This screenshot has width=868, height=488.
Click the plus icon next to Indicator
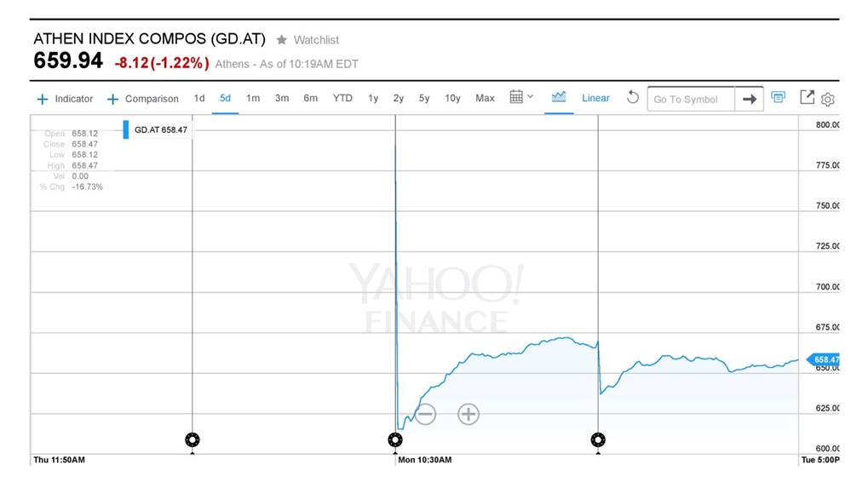(43, 99)
